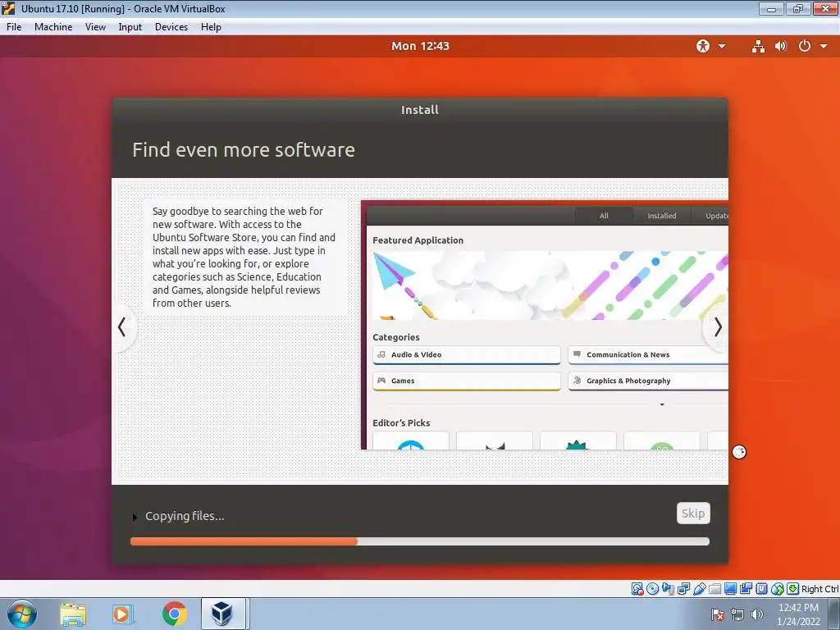Click the CPU processor status icon

(761, 589)
